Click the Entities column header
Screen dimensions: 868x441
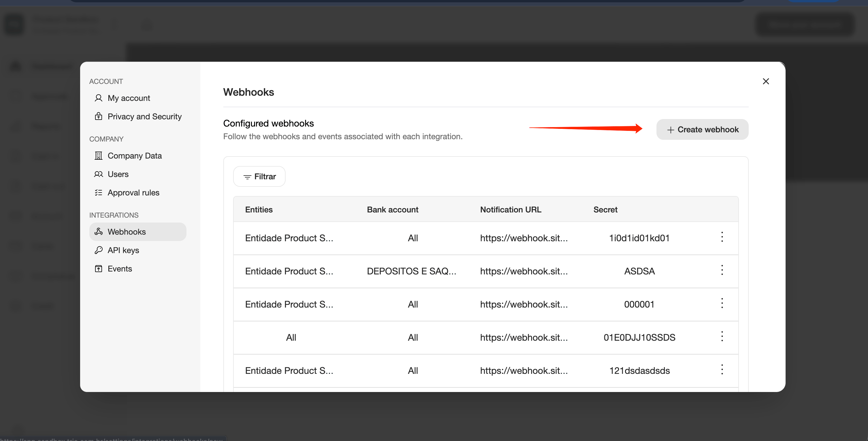pyautogui.click(x=259, y=210)
